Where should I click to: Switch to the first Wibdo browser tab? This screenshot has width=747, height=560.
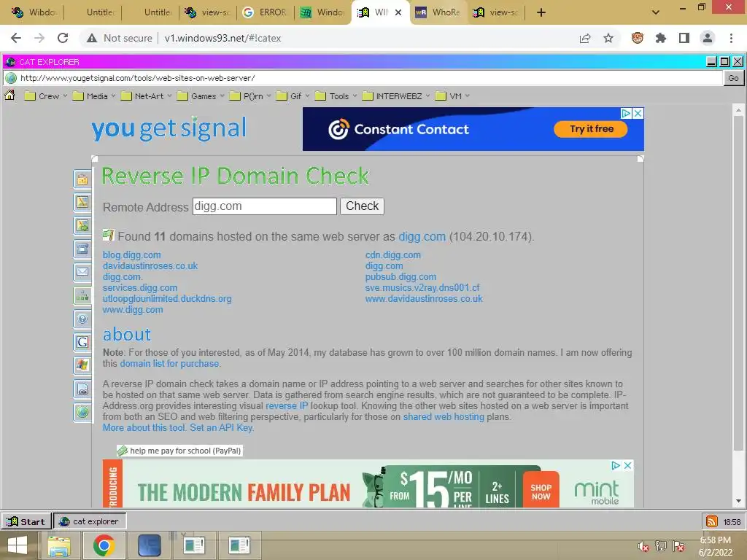[35, 12]
